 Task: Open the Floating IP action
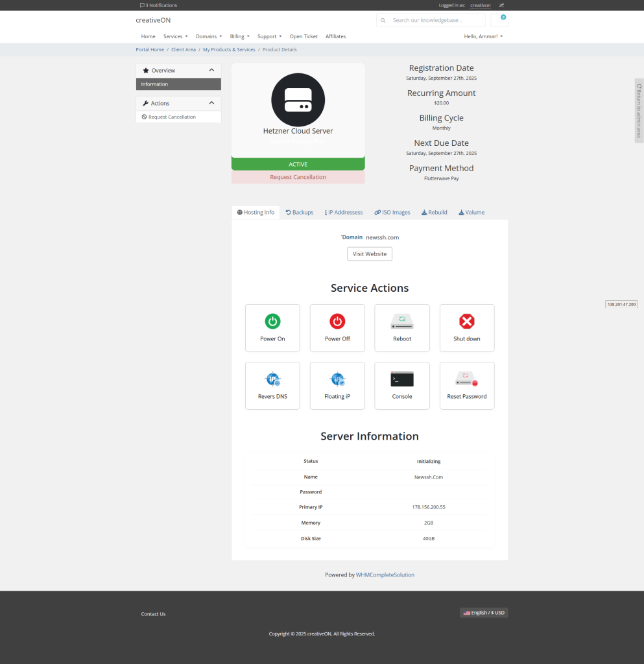point(337,386)
